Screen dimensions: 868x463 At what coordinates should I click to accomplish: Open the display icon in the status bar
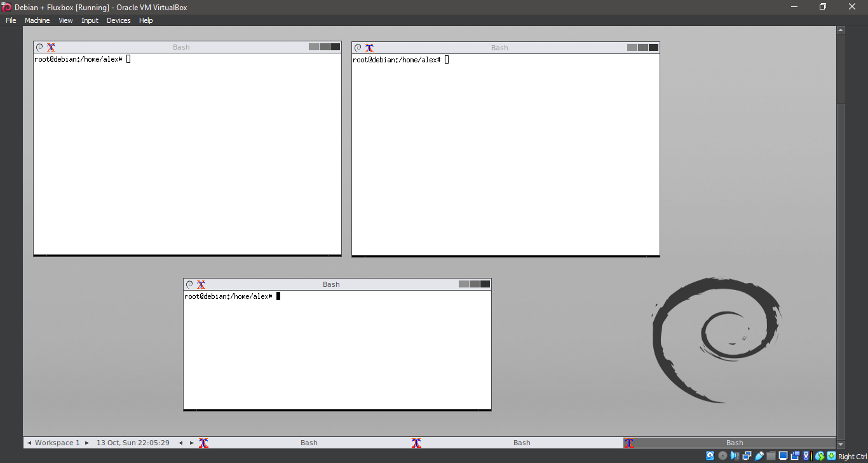coord(783,456)
